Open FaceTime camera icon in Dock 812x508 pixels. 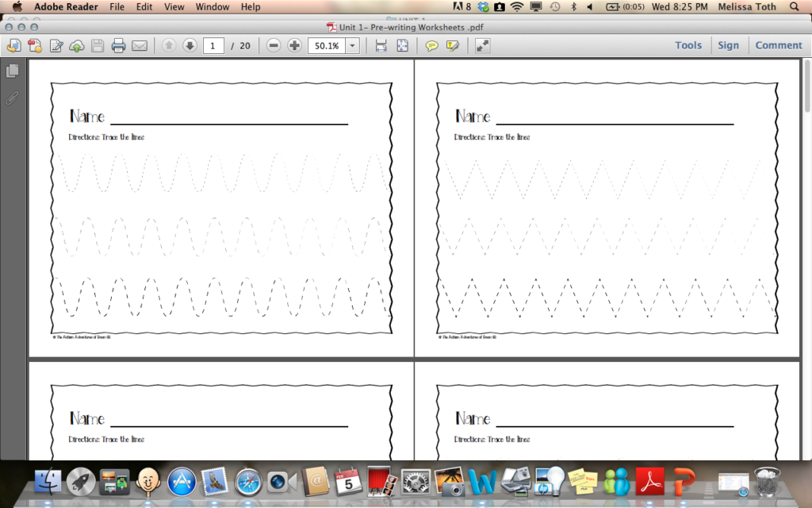pyautogui.click(x=282, y=482)
